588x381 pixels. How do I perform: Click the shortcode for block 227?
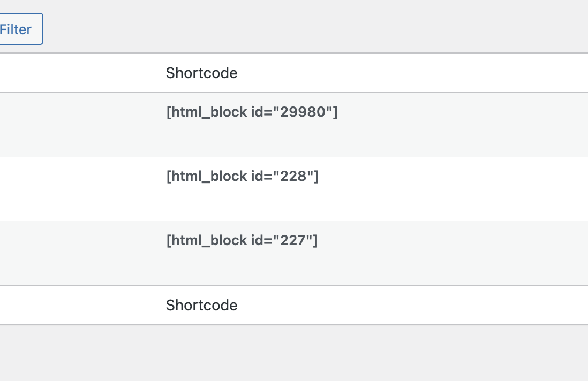tap(242, 240)
